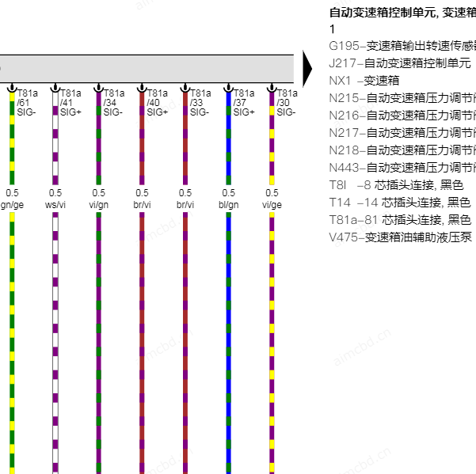
Task: Click the T81a 81-pin connector legend entry
Action: tap(400, 219)
